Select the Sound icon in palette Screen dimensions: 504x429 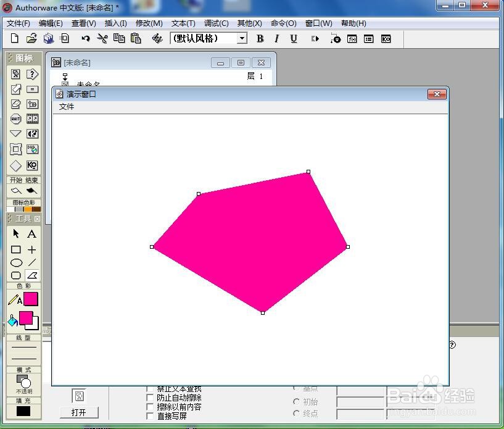32,133
